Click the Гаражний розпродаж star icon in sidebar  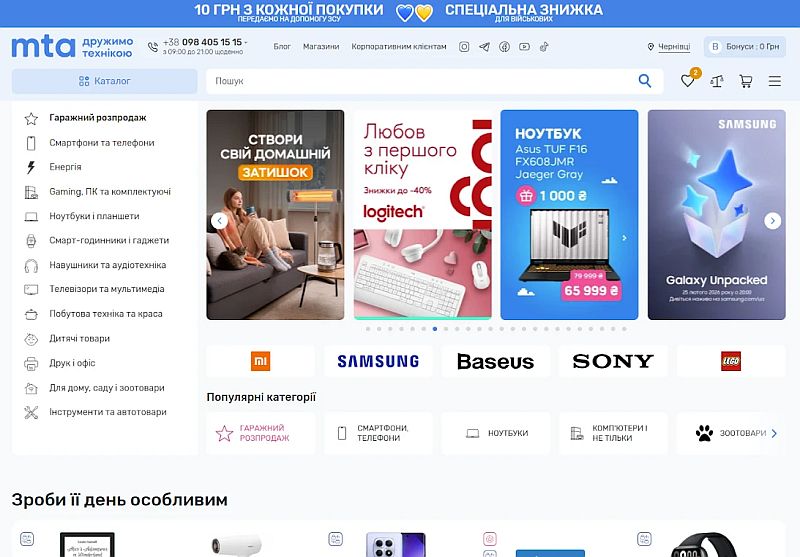[31, 119]
